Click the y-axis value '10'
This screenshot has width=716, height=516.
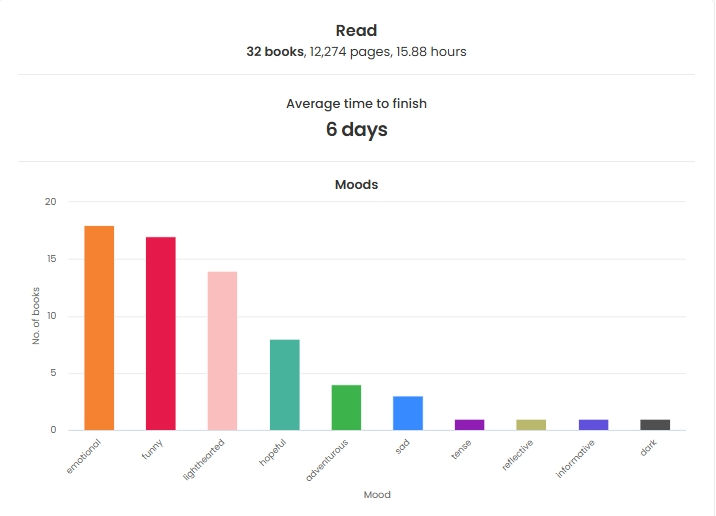pyautogui.click(x=51, y=316)
